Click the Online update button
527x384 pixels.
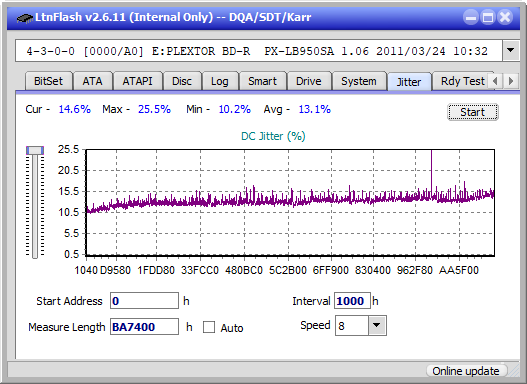click(x=465, y=371)
